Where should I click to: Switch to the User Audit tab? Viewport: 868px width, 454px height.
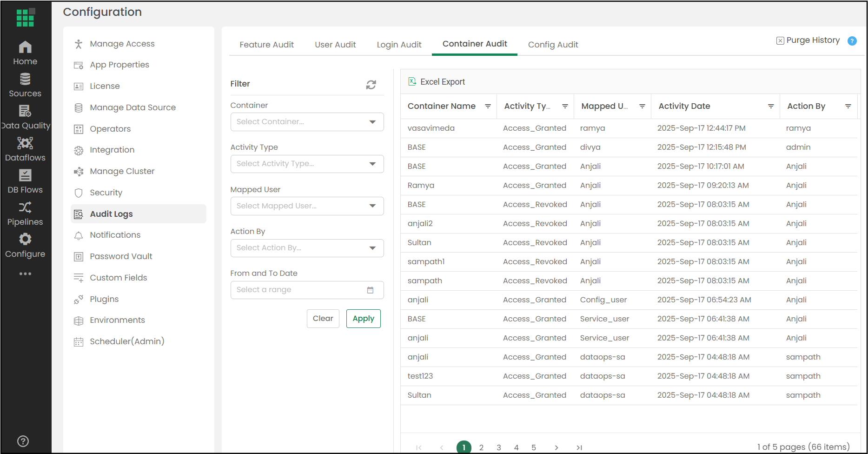point(335,45)
